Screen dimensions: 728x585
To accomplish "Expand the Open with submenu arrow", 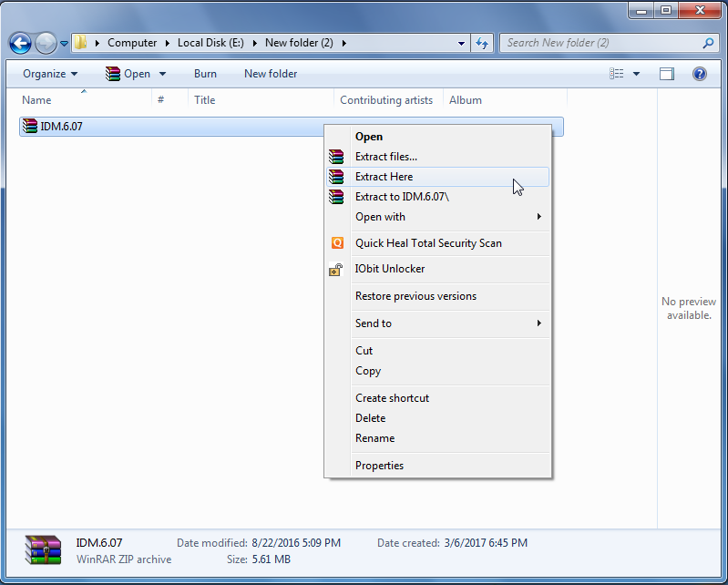I will (x=539, y=216).
